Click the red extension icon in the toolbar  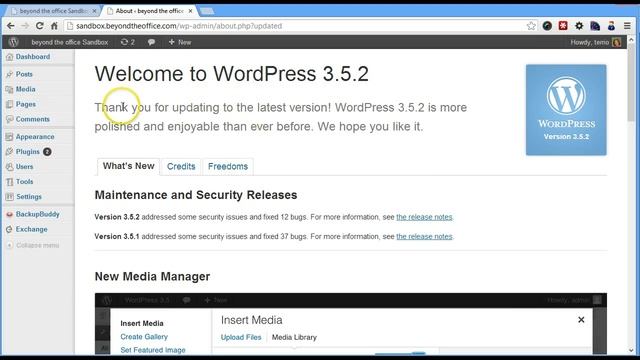coord(563,26)
